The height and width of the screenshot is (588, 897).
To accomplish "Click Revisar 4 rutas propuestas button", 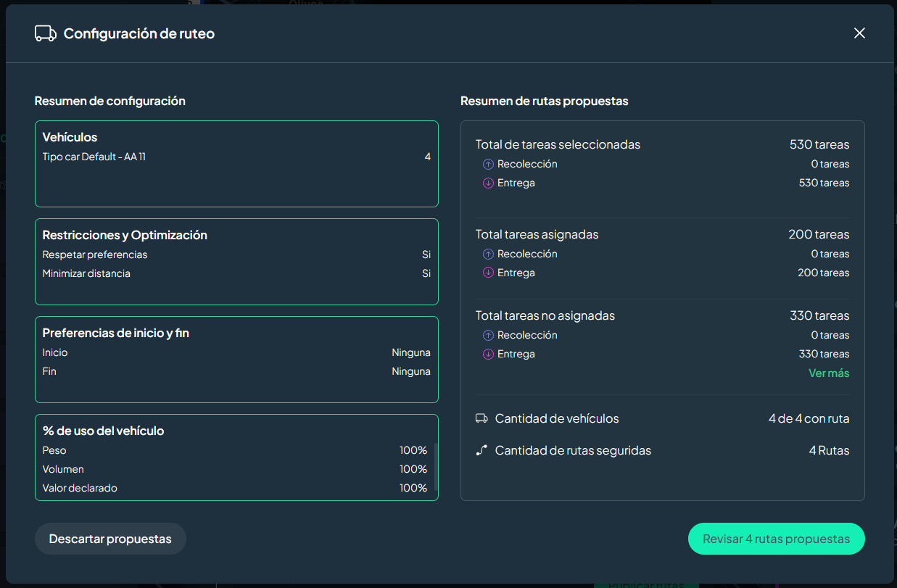I will 776,539.
